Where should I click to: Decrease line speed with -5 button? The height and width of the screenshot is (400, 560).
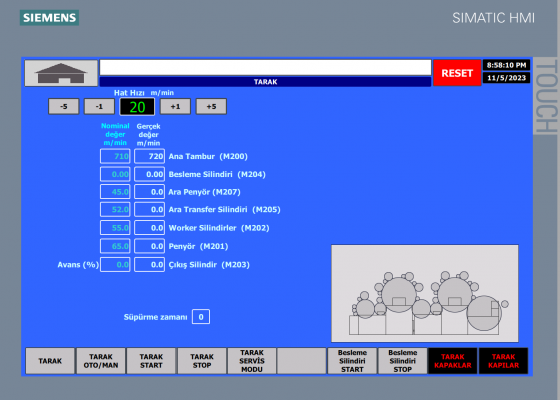pos(64,106)
